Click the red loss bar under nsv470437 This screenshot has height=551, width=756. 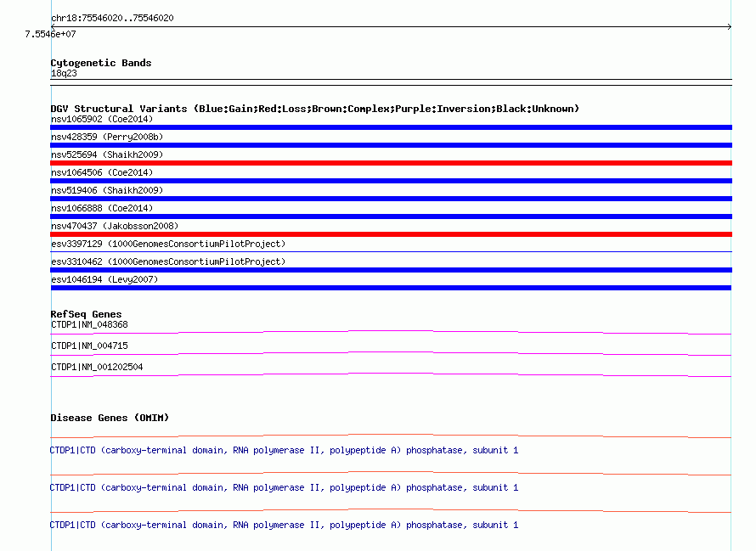(391, 234)
